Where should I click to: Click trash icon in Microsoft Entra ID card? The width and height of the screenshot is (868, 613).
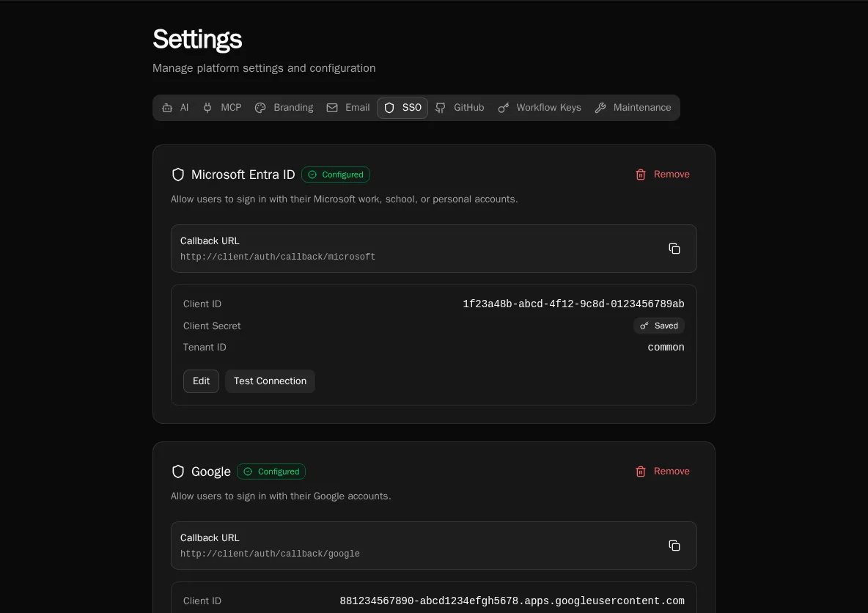pos(641,175)
